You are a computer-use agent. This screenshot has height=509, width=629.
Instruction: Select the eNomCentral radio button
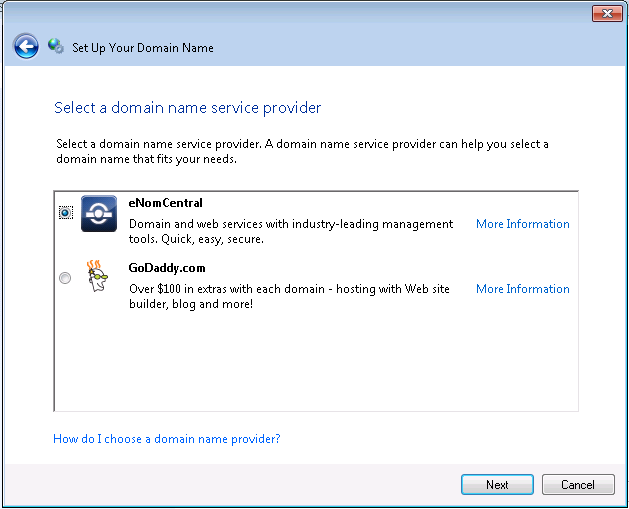[x=65, y=213]
